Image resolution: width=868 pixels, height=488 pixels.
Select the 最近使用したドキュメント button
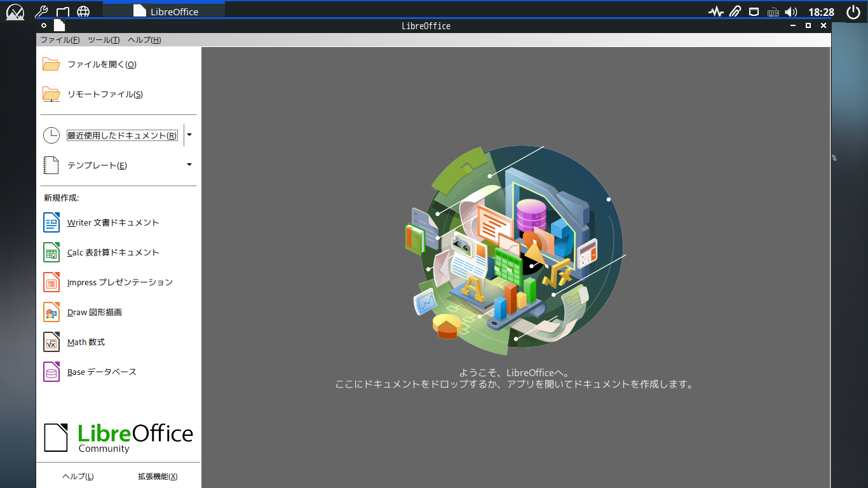click(x=122, y=135)
